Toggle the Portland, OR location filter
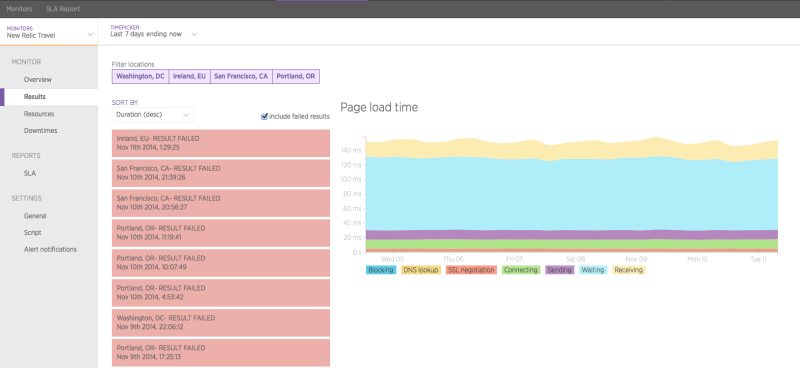The image size is (800, 368). 295,77
